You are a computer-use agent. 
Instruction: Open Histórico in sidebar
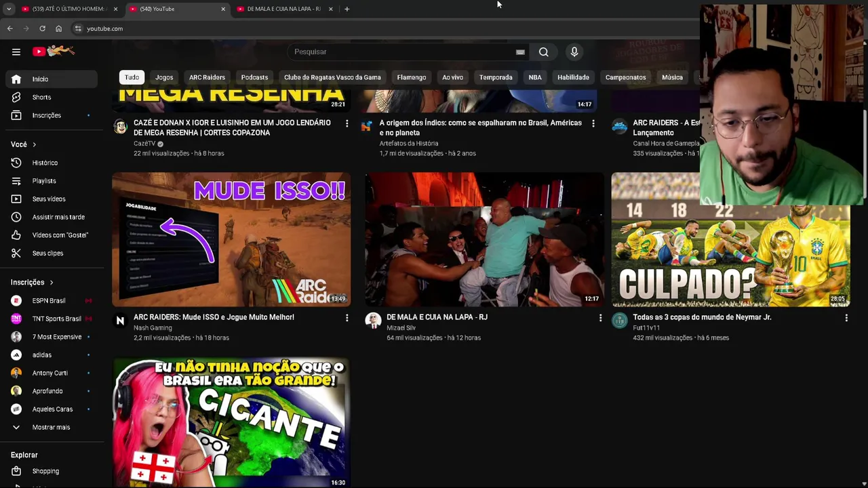click(52, 163)
